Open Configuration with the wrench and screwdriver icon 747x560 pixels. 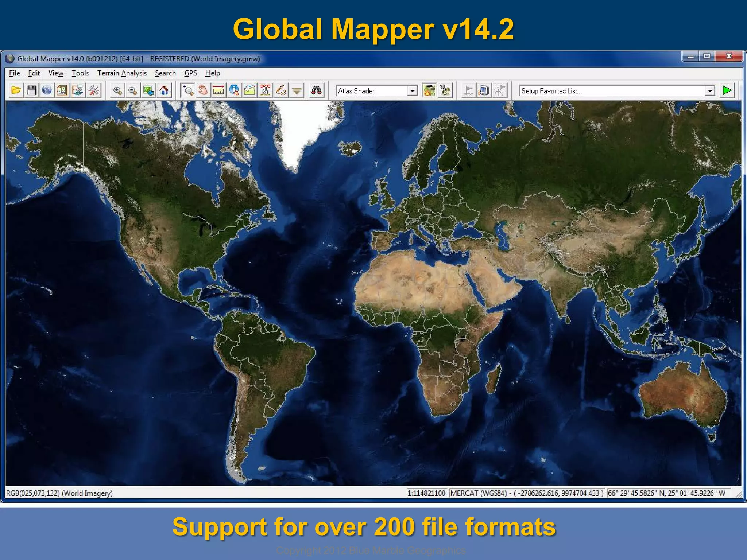tap(93, 90)
